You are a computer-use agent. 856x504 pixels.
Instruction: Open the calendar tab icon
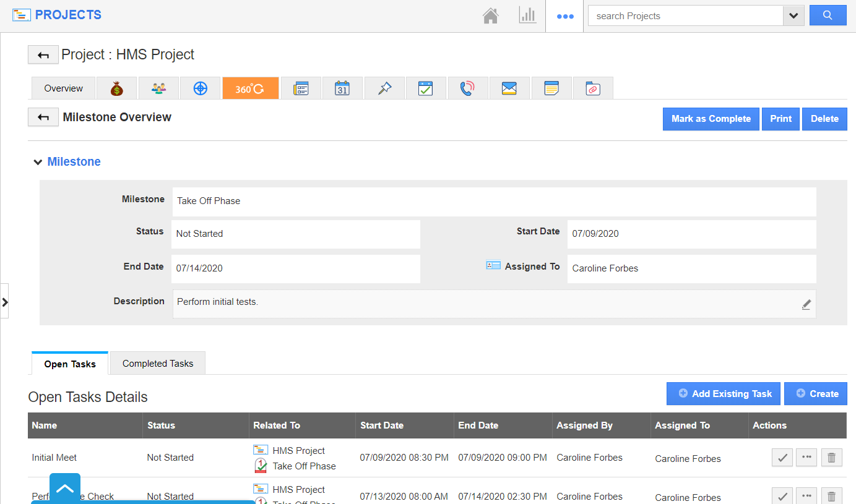point(342,88)
